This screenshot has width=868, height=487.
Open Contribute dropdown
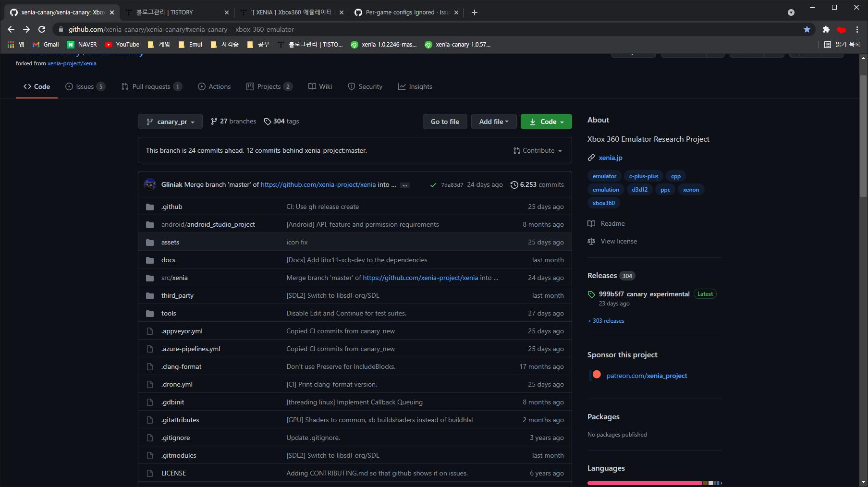pyautogui.click(x=538, y=150)
